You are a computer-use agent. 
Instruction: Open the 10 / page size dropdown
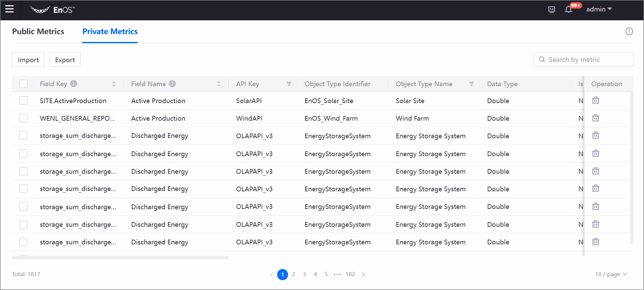pos(611,274)
